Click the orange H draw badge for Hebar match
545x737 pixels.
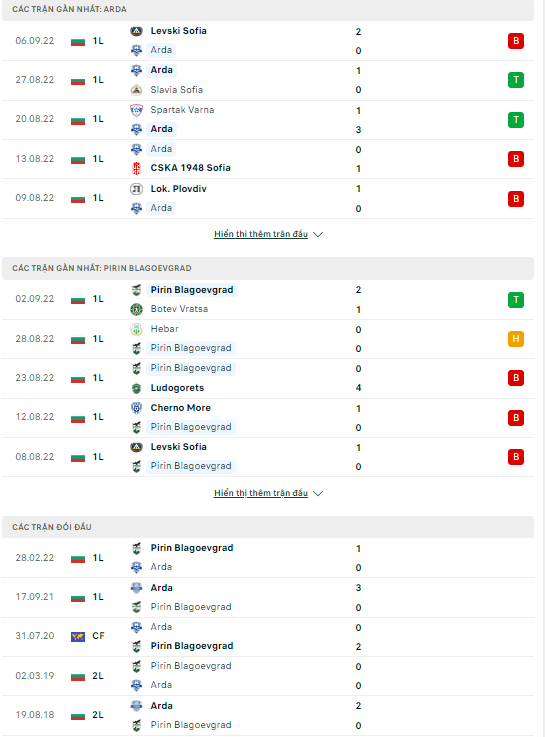coord(516,339)
